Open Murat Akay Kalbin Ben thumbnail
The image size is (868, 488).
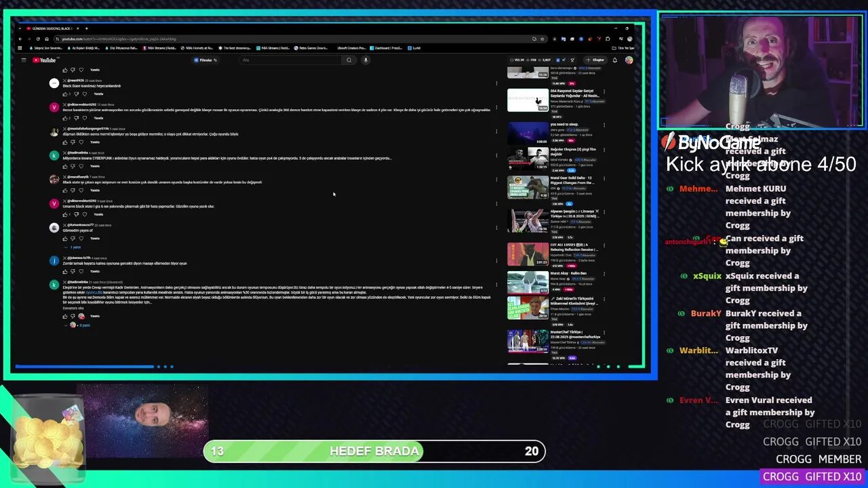[x=528, y=283]
